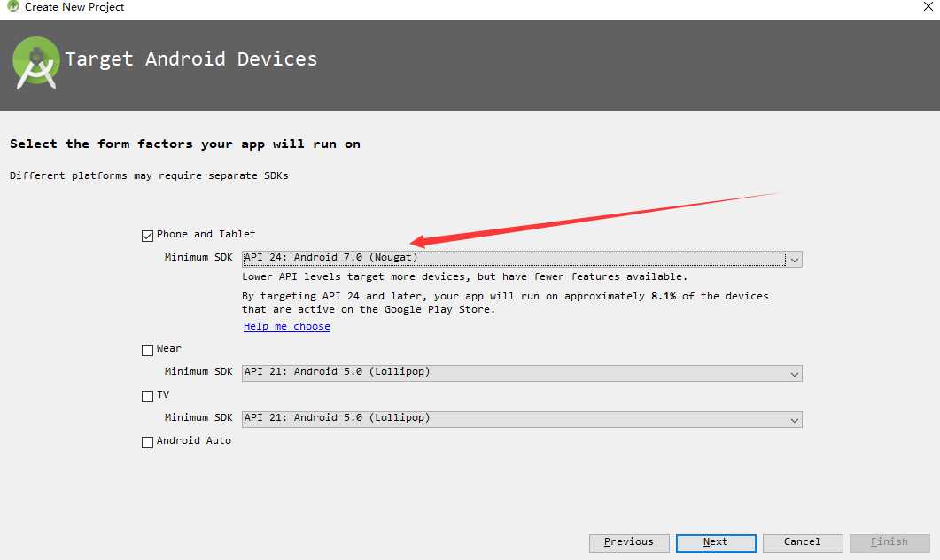Click the arrow on Wear Lollipop SDK combo
The image size is (940, 560).
click(795, 374)
